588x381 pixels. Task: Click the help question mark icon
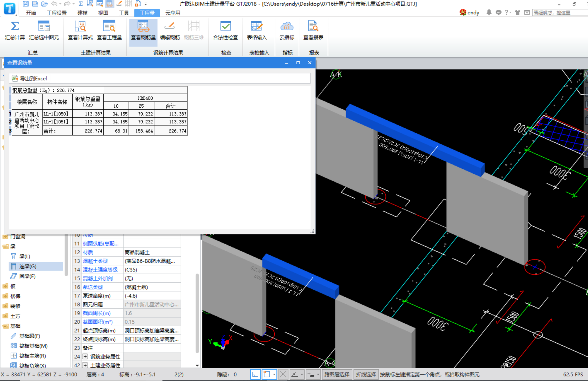[x=506, y=12]
